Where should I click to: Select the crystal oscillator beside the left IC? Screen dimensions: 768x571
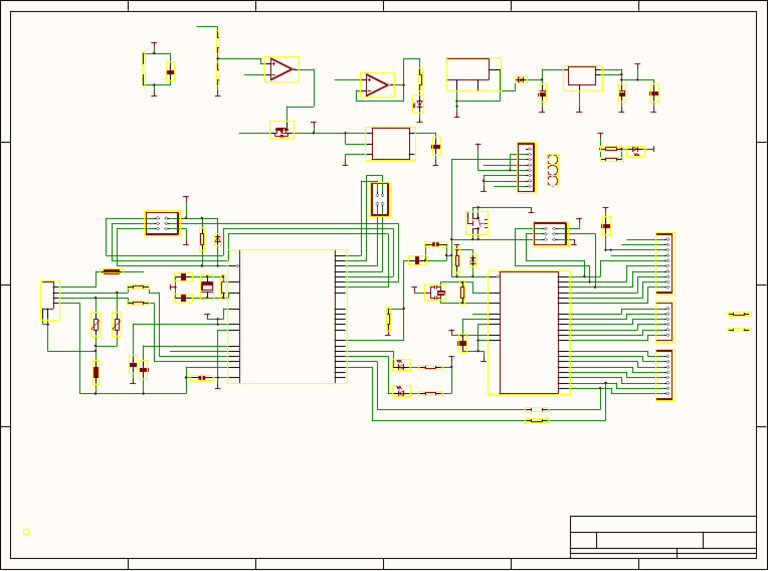[x=207, y=287]
